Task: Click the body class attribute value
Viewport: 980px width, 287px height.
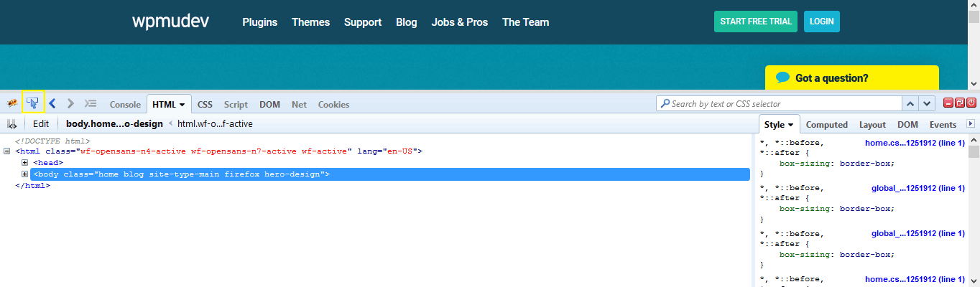Action: [209, 174]
